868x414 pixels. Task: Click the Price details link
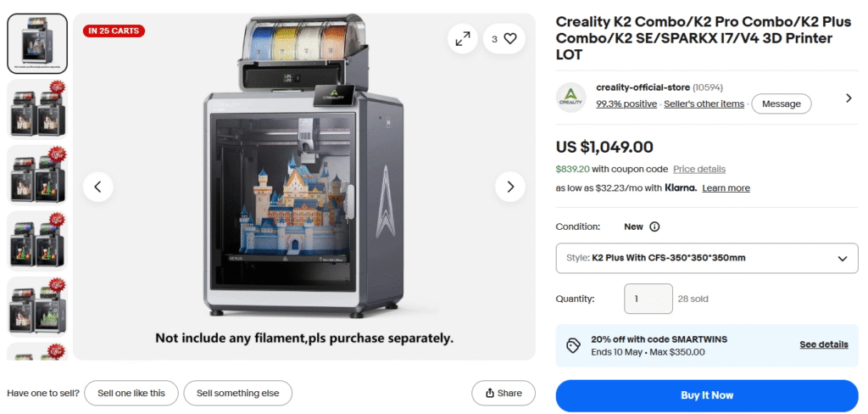699,169
